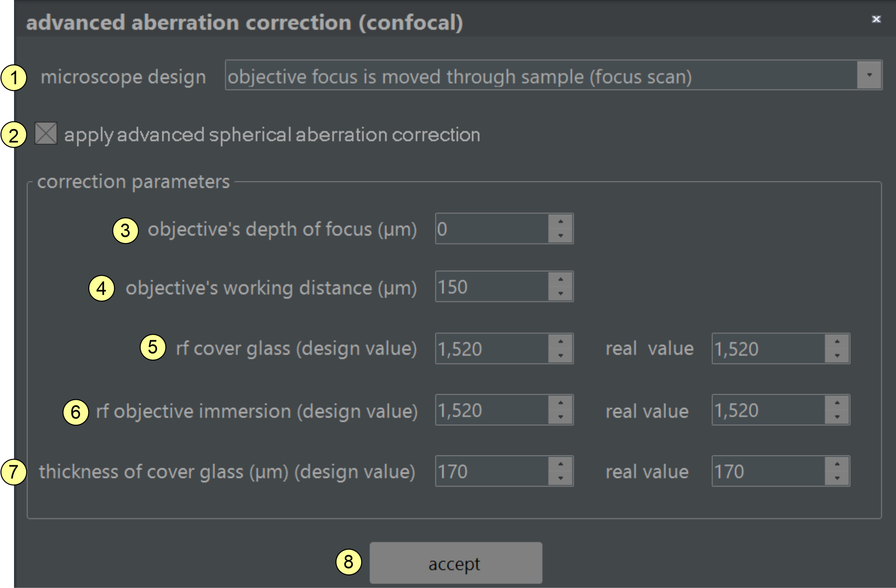The height and width of the screenshot is (588, 896).
Task: Increase objective's depth of focus value
Action: [560, 222]
